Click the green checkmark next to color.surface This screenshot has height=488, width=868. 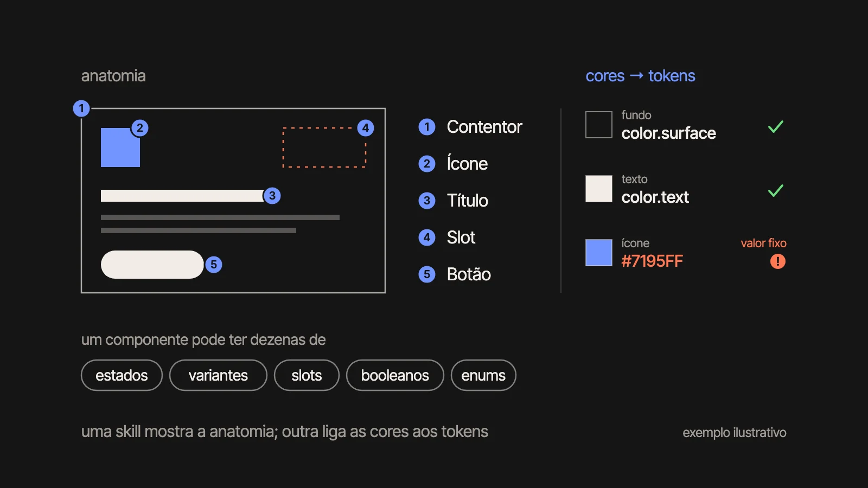point(776,127)
